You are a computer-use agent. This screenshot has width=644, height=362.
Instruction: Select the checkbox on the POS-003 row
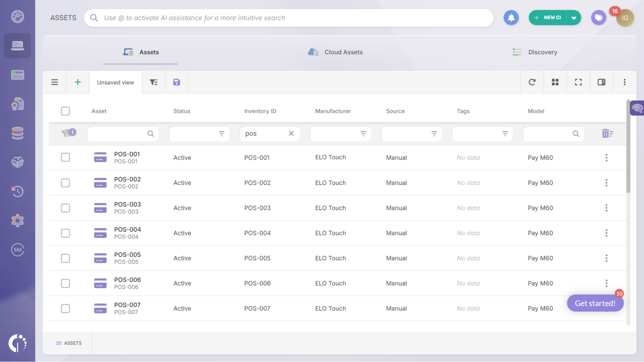pos(65,208)
